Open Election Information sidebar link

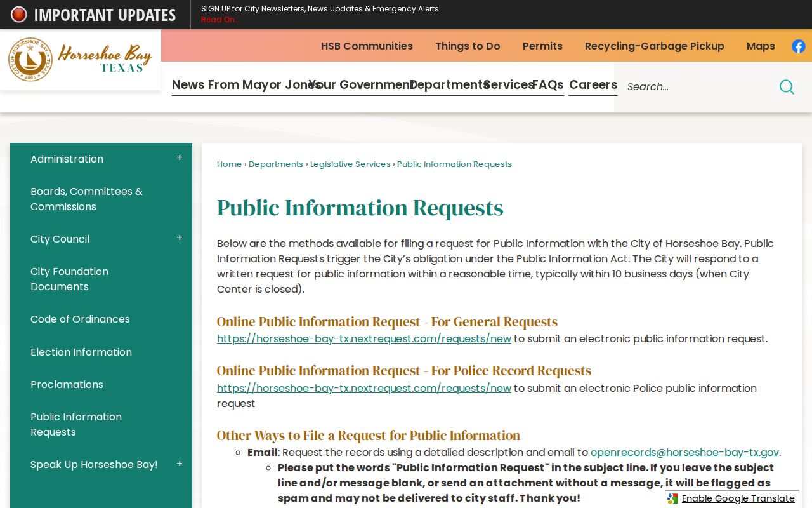tap(81, 352)
